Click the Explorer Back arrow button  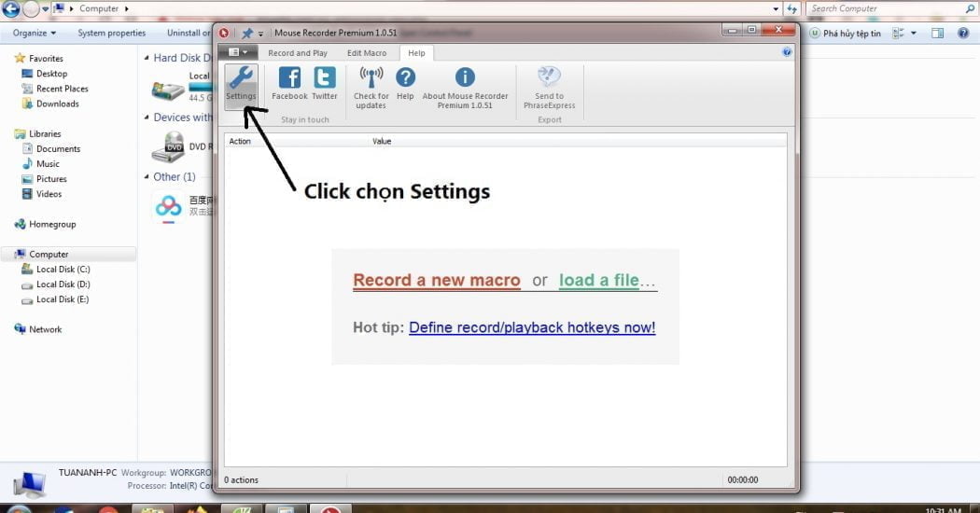(10, 8)
